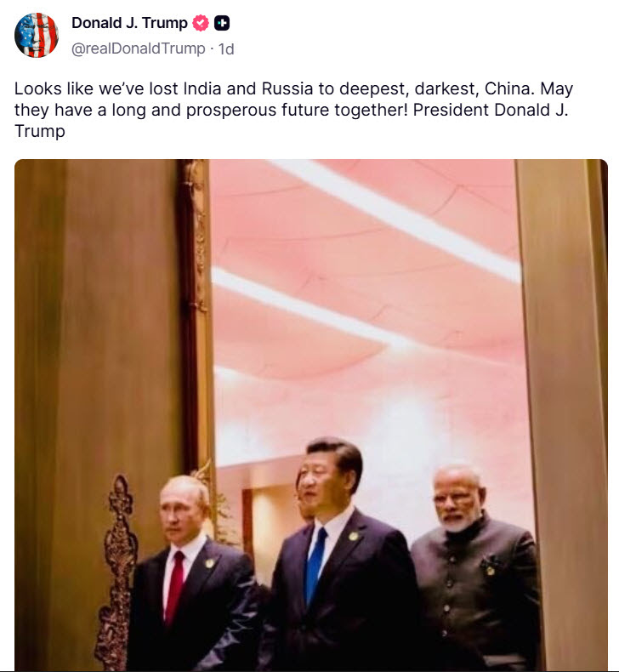Screen dimensions: 619x672
Task: Click the dark plus badge icon
Action: tap(221, 23)
